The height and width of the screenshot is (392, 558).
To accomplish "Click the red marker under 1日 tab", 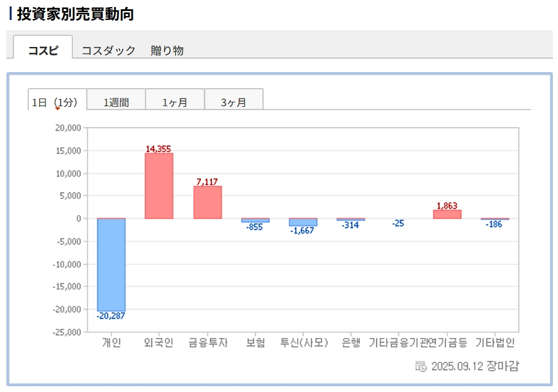I will pyautogui.click(x=57, y=108).
